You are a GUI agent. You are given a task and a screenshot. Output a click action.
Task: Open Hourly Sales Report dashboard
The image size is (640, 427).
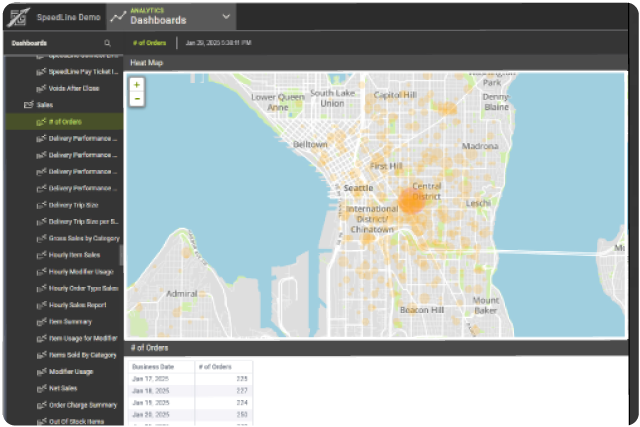tap(78, 305)
